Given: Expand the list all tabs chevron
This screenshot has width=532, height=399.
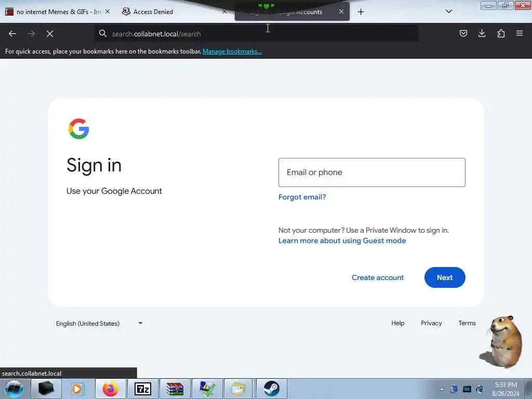Looking at the screenshot, I should (x=449, y=11).
